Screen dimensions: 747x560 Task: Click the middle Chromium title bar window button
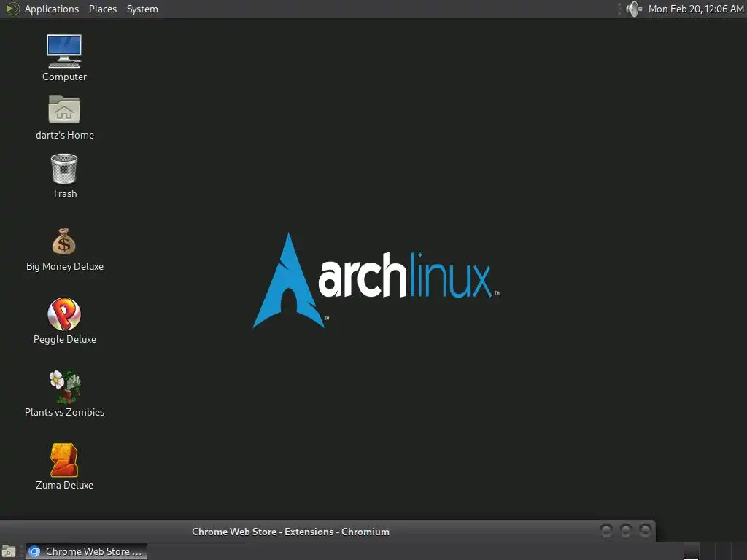626,530
